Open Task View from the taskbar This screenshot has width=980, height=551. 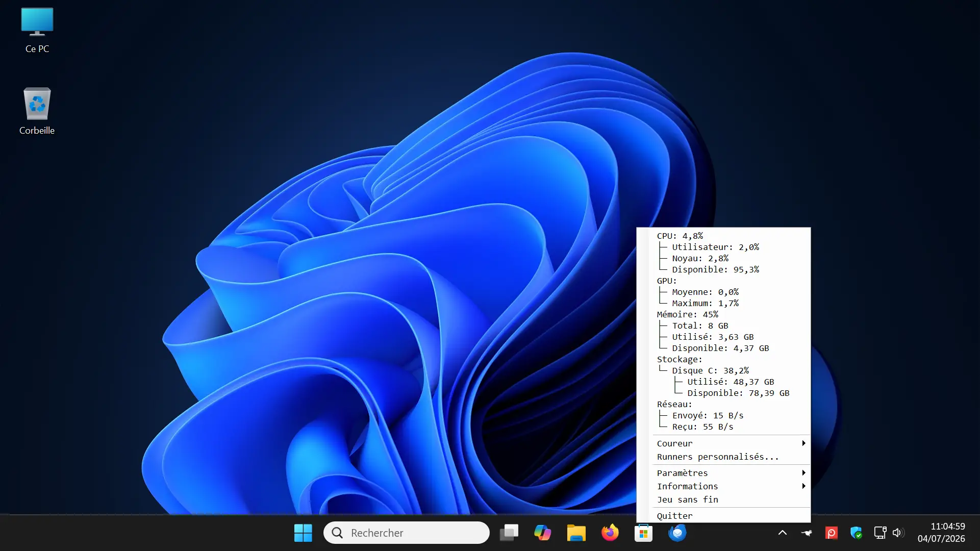tap(509, 533)
